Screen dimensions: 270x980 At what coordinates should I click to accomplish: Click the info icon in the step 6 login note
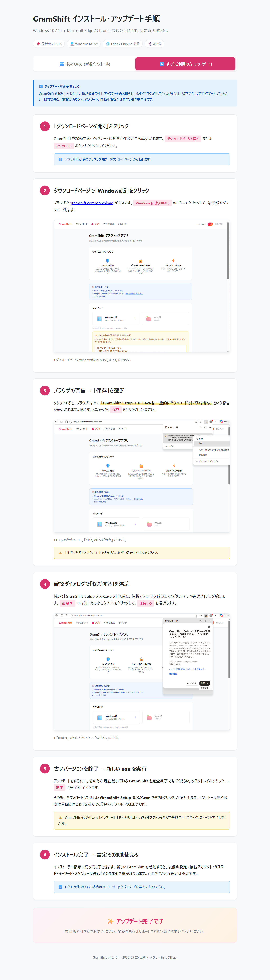(60, 887)
